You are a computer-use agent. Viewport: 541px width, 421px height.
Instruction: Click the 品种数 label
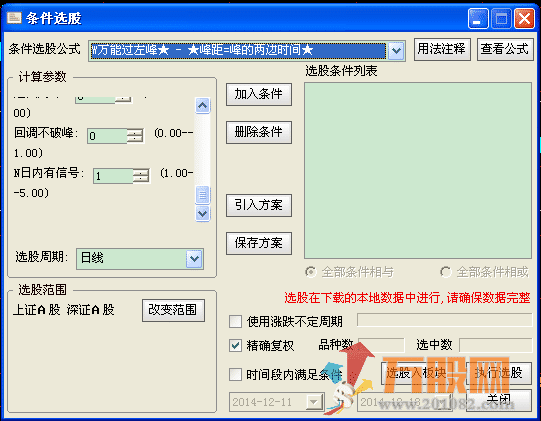[x=336, y=345]
